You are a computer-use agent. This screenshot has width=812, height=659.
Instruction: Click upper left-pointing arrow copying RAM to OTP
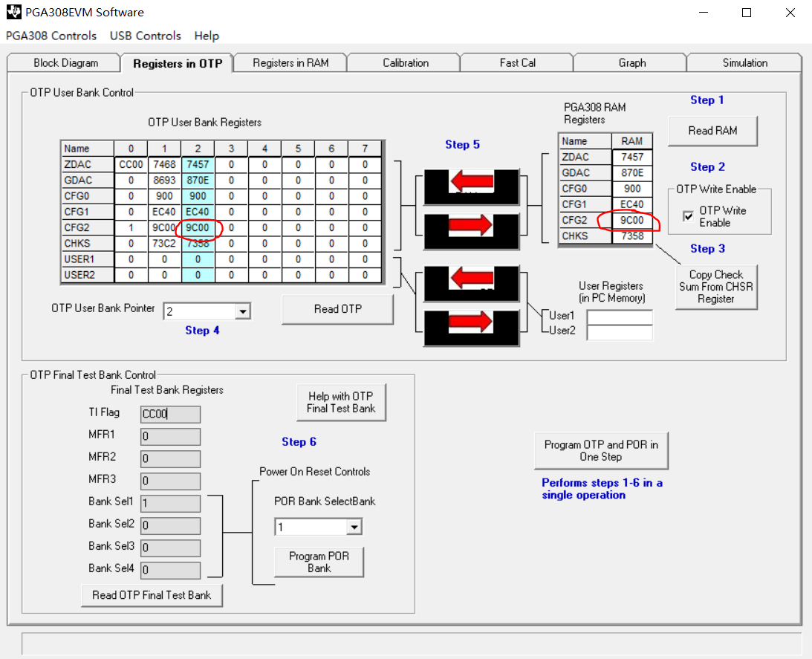(471, 186)
